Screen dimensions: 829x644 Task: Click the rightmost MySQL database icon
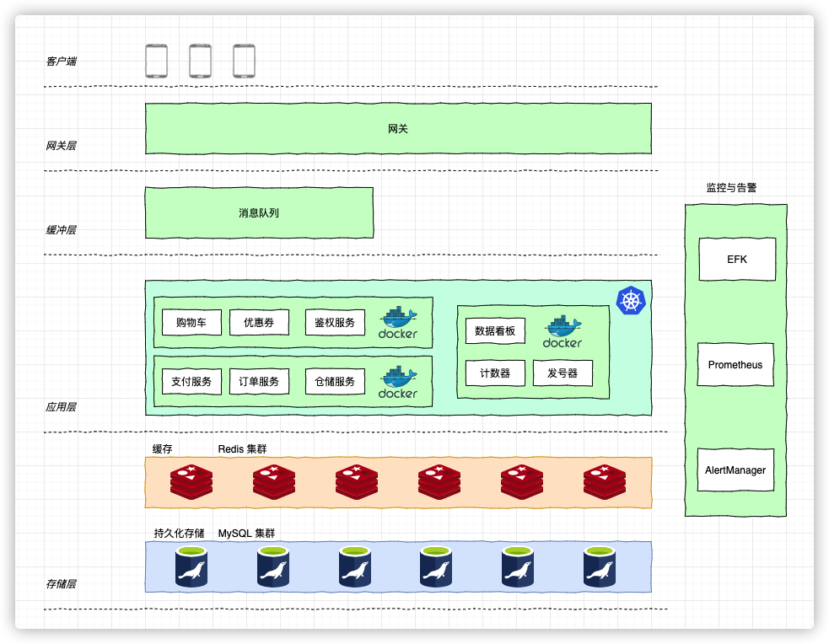(x=604, y=566)
